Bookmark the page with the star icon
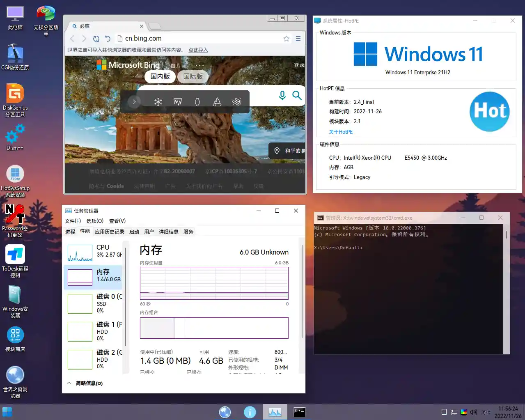The width and height of the screenshot is (525, 420). click(x=286, y=38)
